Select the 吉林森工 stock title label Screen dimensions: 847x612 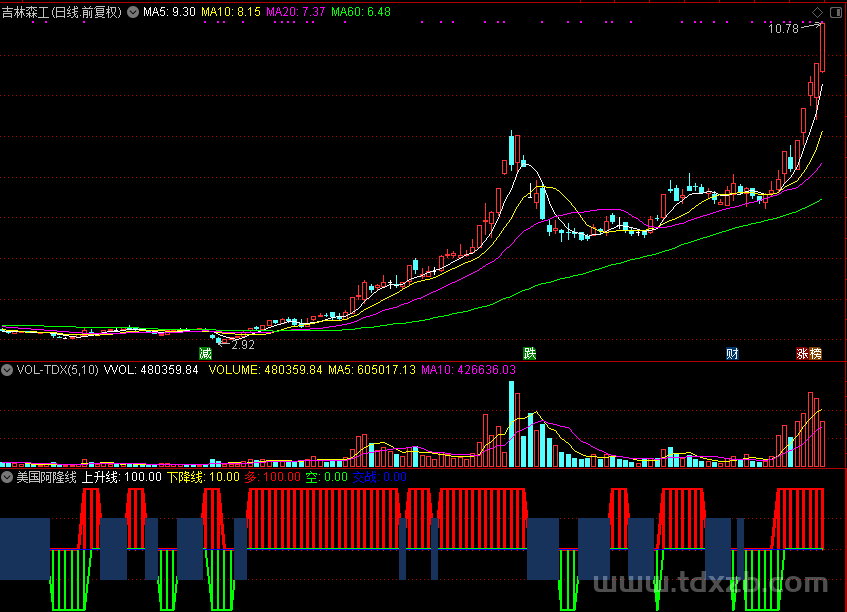(25, 12)
